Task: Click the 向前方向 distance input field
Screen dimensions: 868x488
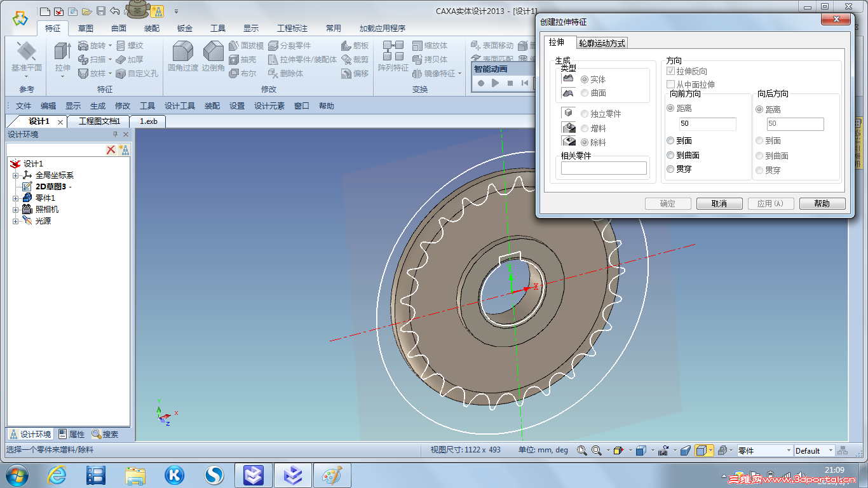Action: pyautogui.click(x=707, y=123)
